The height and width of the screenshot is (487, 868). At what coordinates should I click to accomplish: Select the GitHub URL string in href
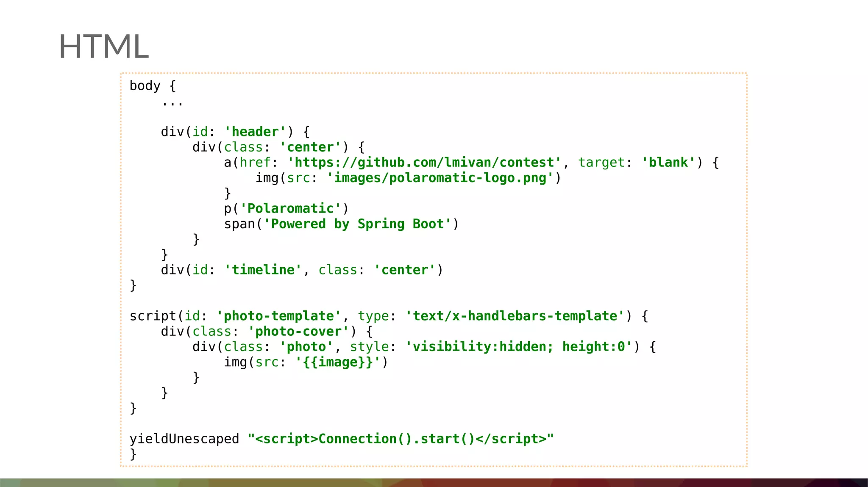(424, 163)
